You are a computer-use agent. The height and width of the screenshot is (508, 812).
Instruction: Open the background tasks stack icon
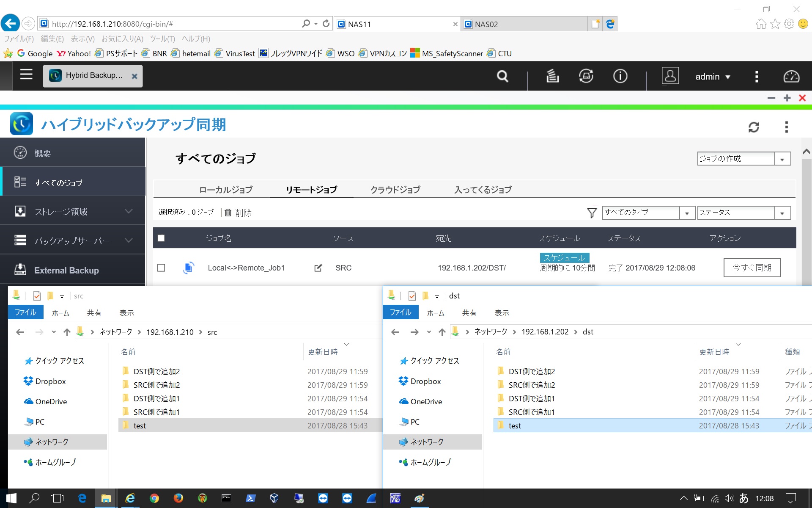coord(552,76)
